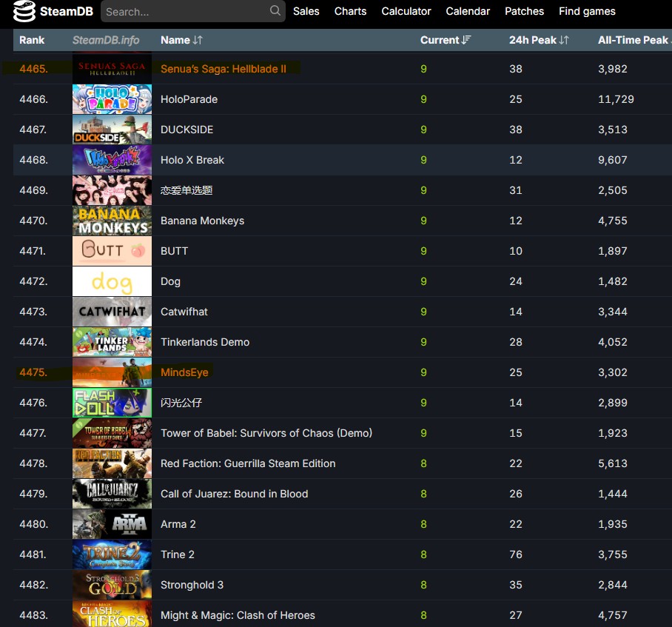
Task: Open the Trine 2 game link
Action: click(x=178, y=554)
